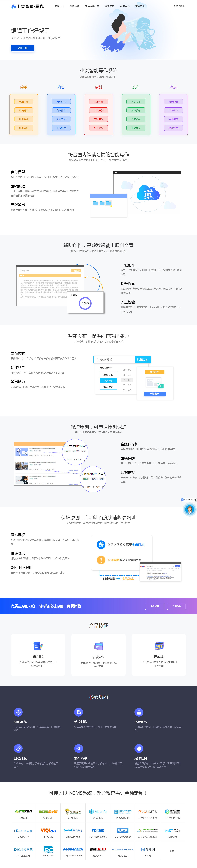
Task: Select the MetInfo 米拓CMS logo
Action: point(98,812)
